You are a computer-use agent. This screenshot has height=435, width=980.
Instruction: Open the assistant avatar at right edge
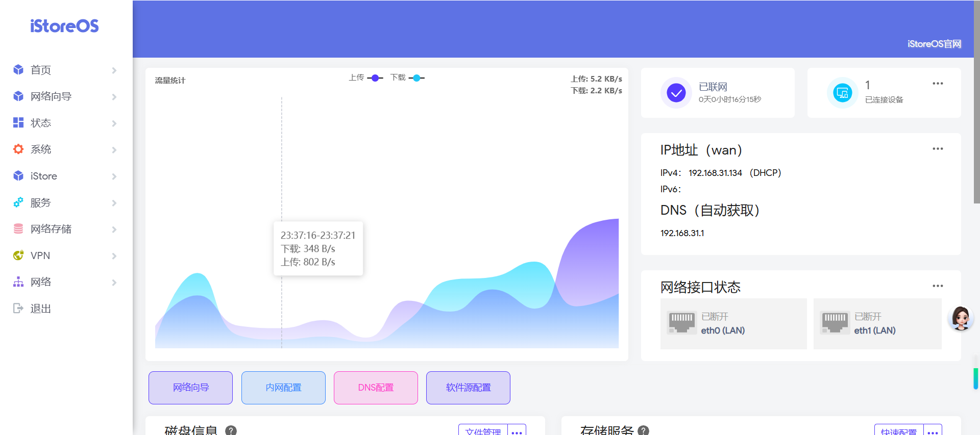[x=961, y=319]
